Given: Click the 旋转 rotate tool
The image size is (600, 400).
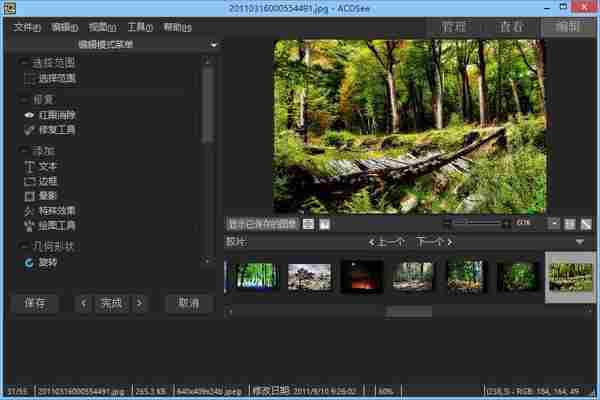Looking at the screenshot, I should [46, 262].
